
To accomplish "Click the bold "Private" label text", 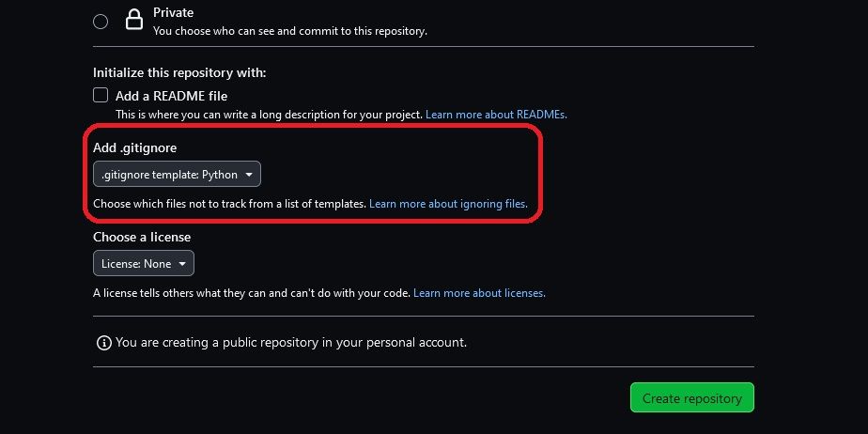I will click(173, 13).
